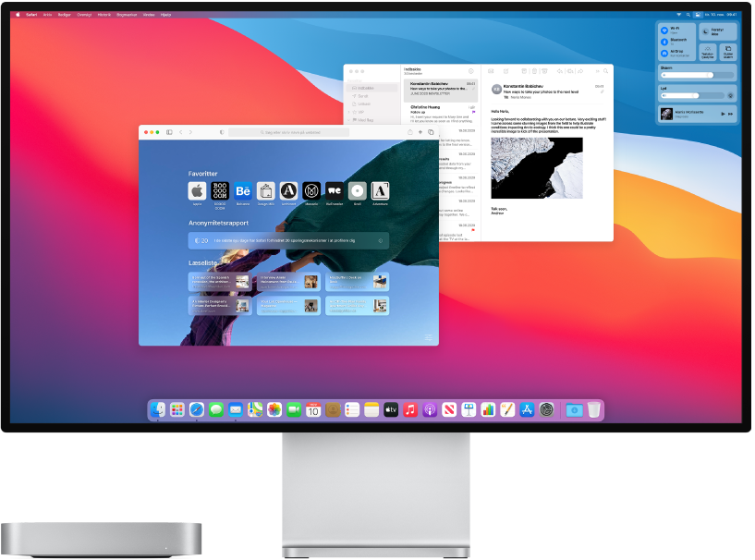Toggle Bluetooth in Control Center
755x560 pixels.
point(665,40)
